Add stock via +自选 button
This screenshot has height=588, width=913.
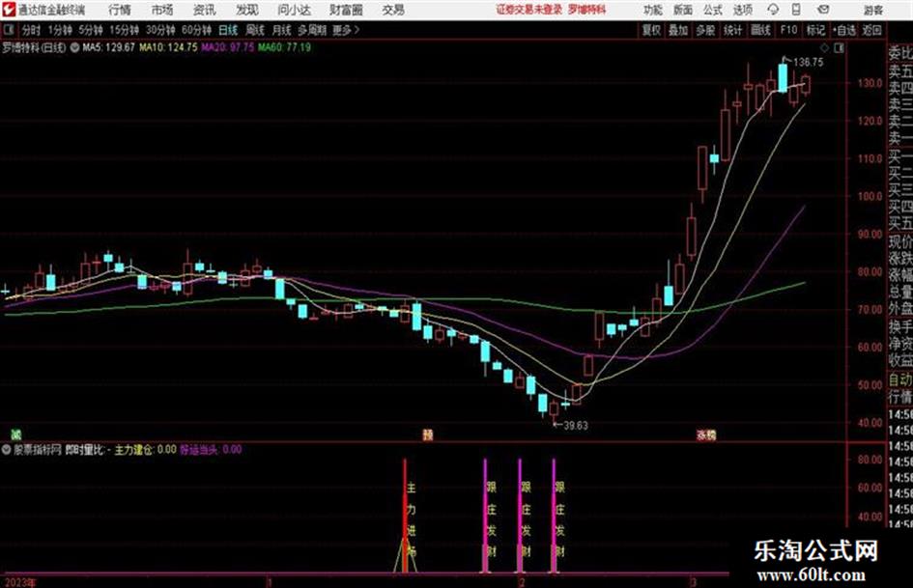(x=843, y=30)
